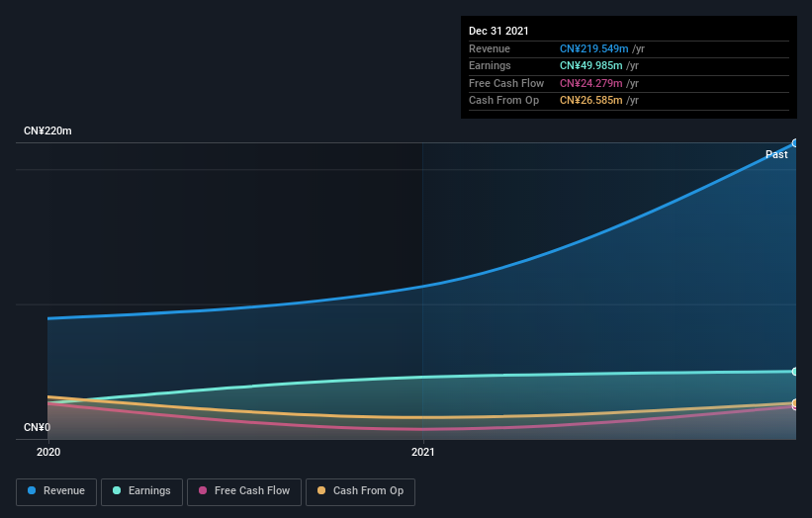812x518 pixels.
Task: Select the 2021 x-axis label
Action: point(422,452)
